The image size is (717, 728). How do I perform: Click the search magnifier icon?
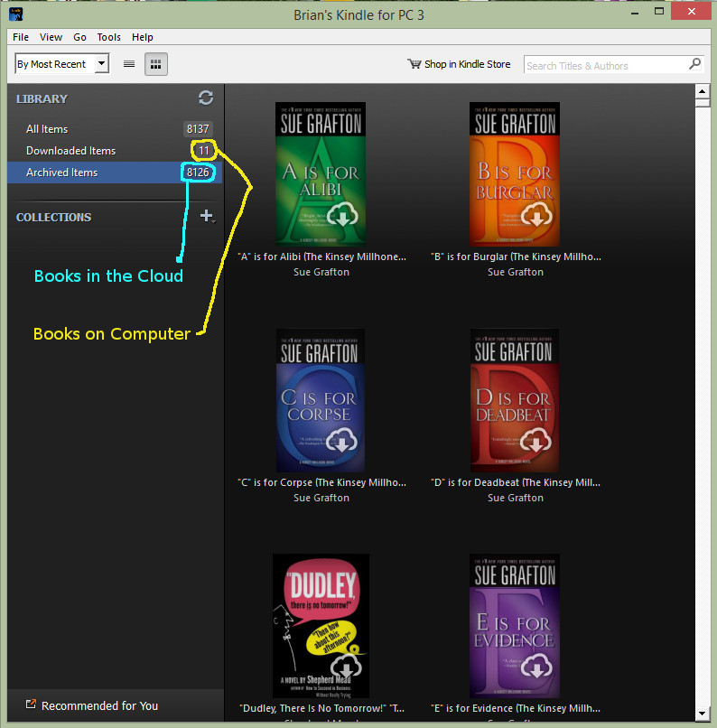(694, 64)
